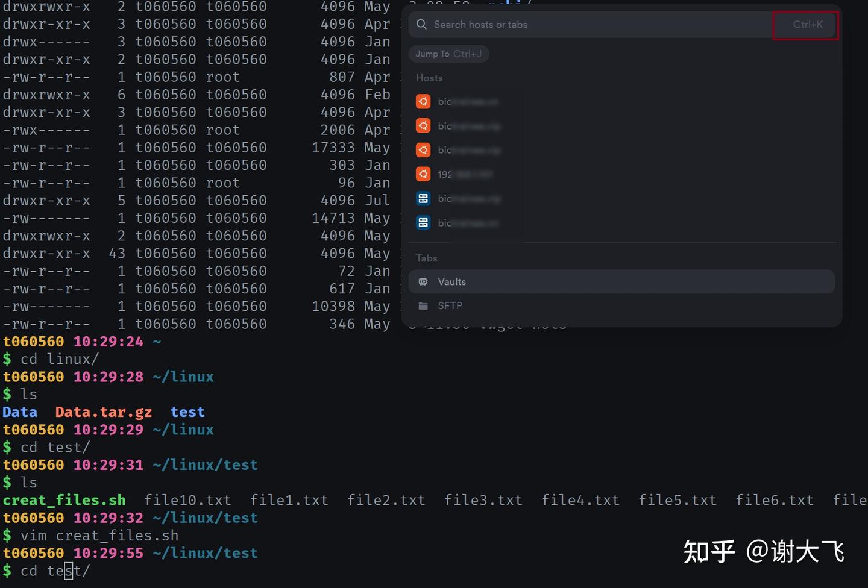The image size is (868, 588).
Task: Click the blue server icon on the fifth host
Action: [x=423, y=198]
